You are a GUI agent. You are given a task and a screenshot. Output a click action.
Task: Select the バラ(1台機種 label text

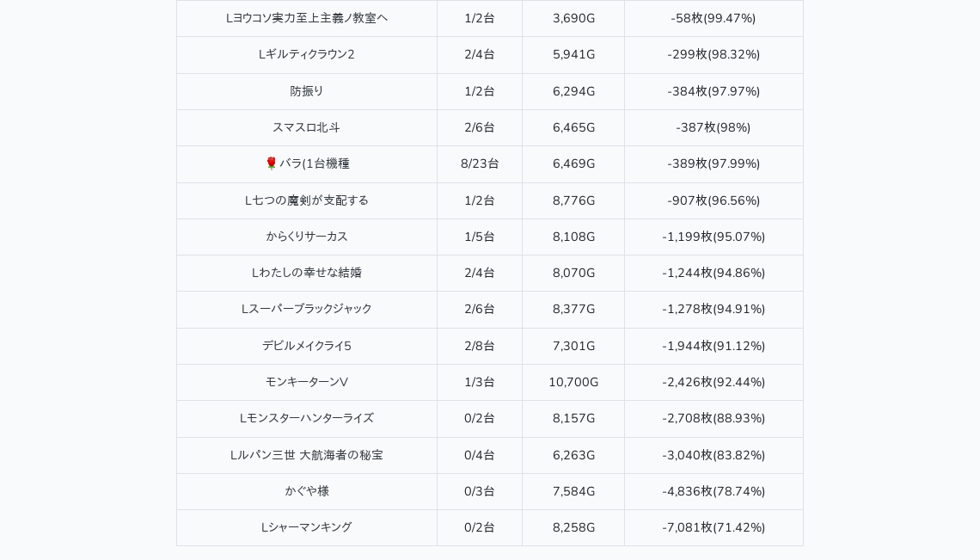(315, 163)
